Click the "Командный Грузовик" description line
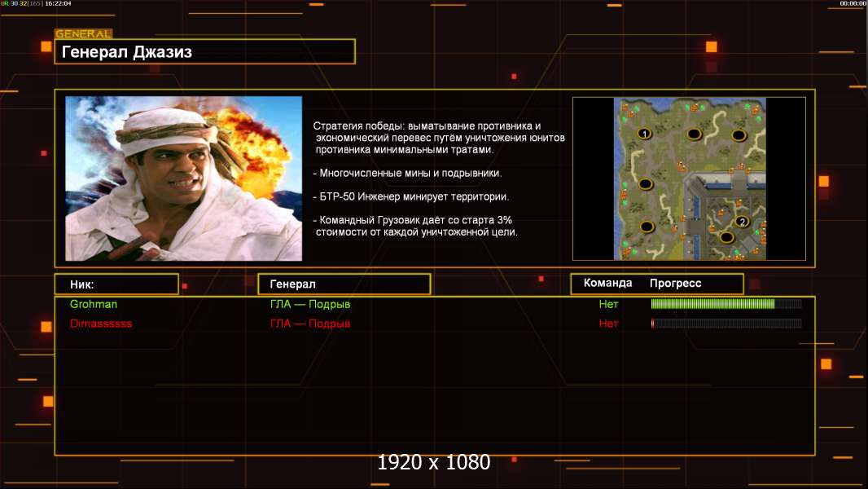The height and width of the screenshot is (489, 868). 415,226
